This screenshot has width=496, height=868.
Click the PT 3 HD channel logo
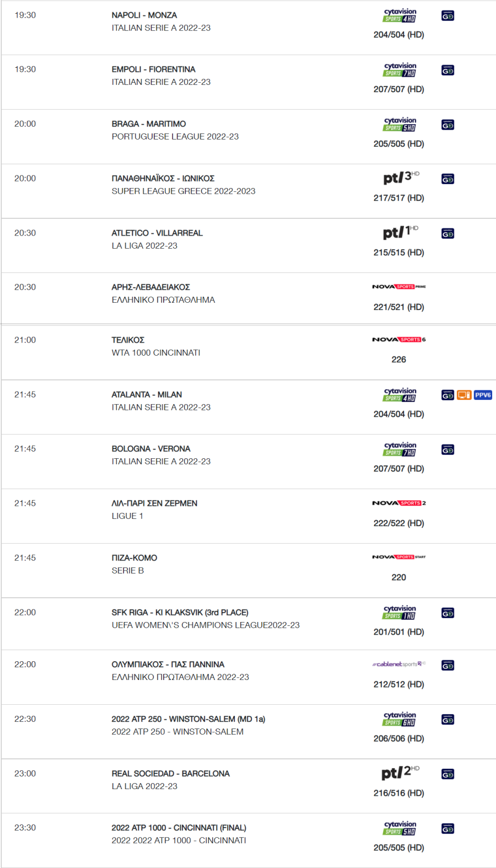point(401,178)
